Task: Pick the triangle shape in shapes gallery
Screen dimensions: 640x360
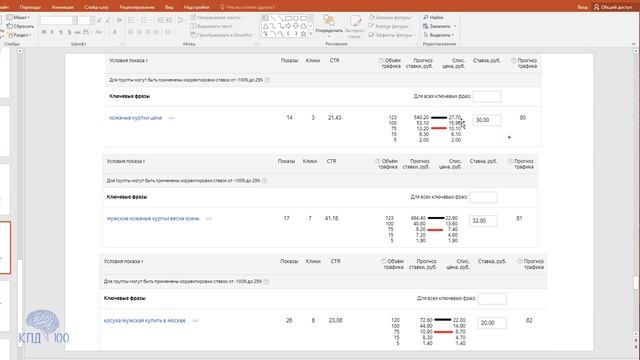Action: point(265,26)
